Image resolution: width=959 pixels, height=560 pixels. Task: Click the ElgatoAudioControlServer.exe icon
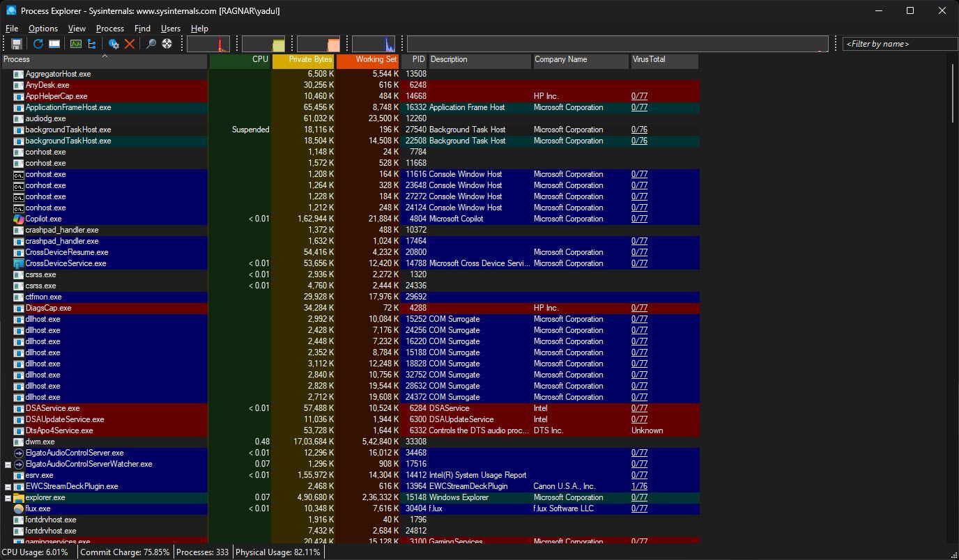[x=19, y=453]
